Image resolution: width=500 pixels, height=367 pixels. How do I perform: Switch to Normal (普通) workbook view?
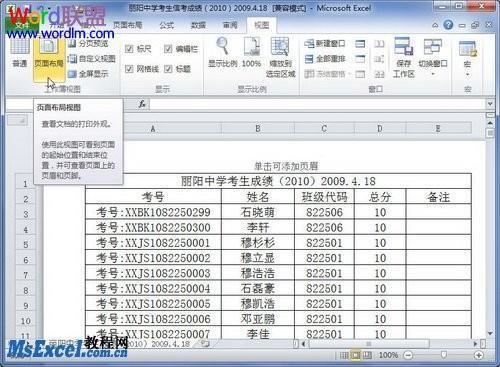[20, 53]
